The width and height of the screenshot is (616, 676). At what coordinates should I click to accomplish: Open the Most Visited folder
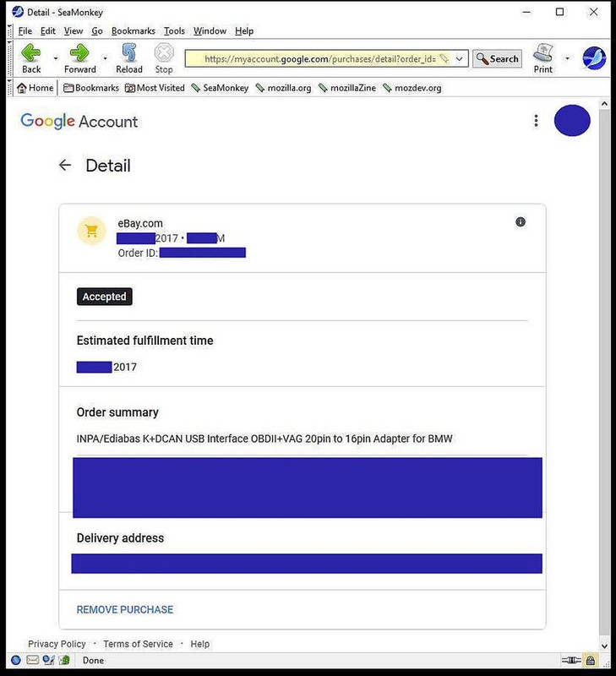point(155,88)
